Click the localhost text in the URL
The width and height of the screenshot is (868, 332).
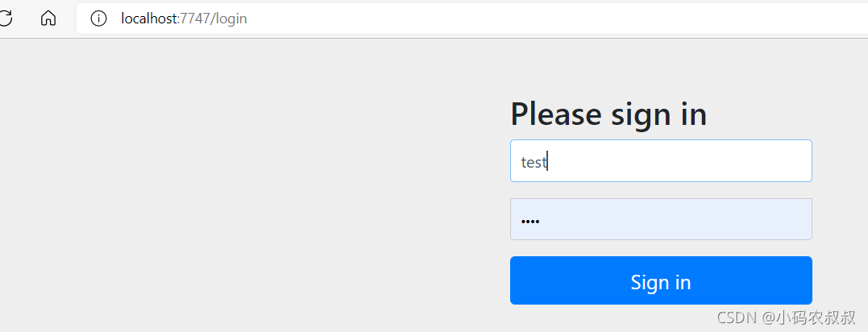pyautogui.click(x=148, y=19)
